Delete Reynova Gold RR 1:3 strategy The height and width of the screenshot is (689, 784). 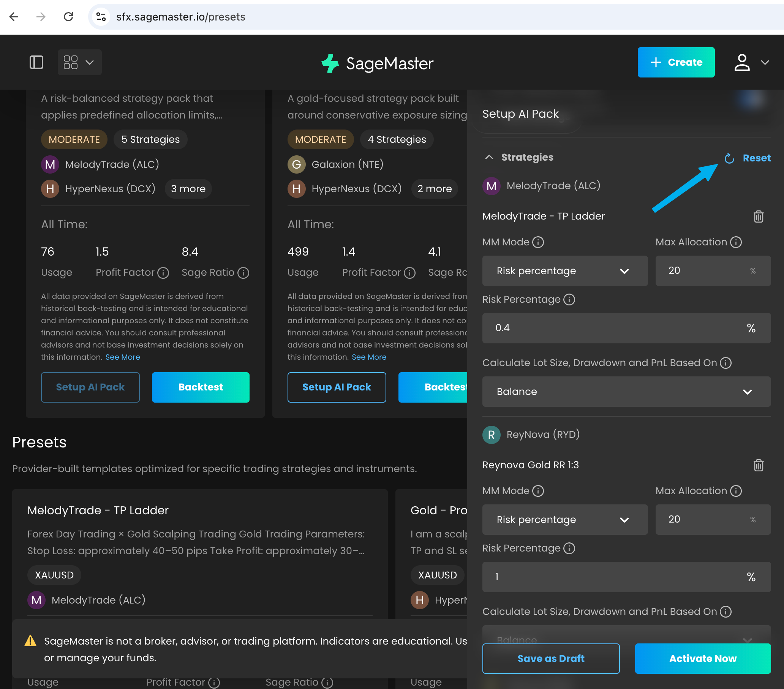[x=758, y=465]
